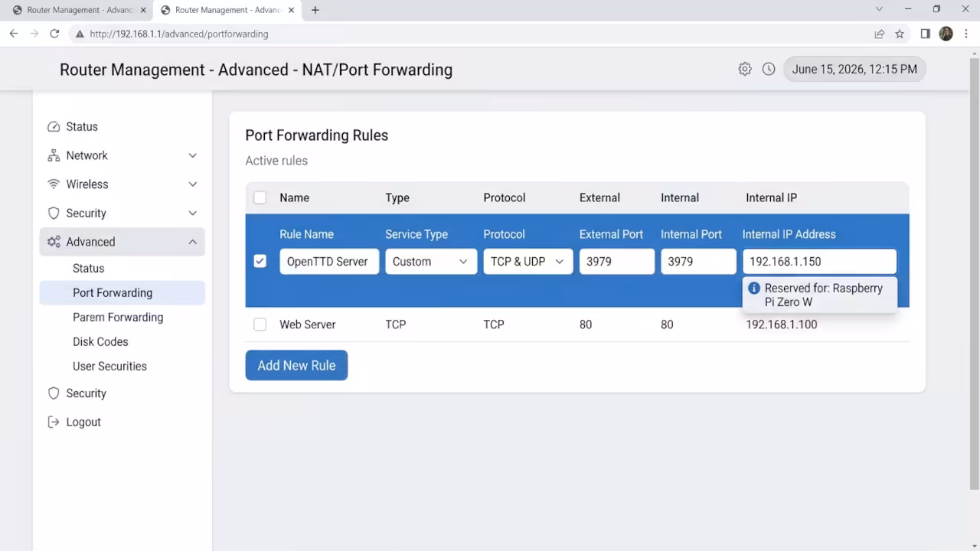This screenshot has height=551, width=980.
Task: Click the Logout arrow icon in sidebar
Action: [x=54, y=422]
